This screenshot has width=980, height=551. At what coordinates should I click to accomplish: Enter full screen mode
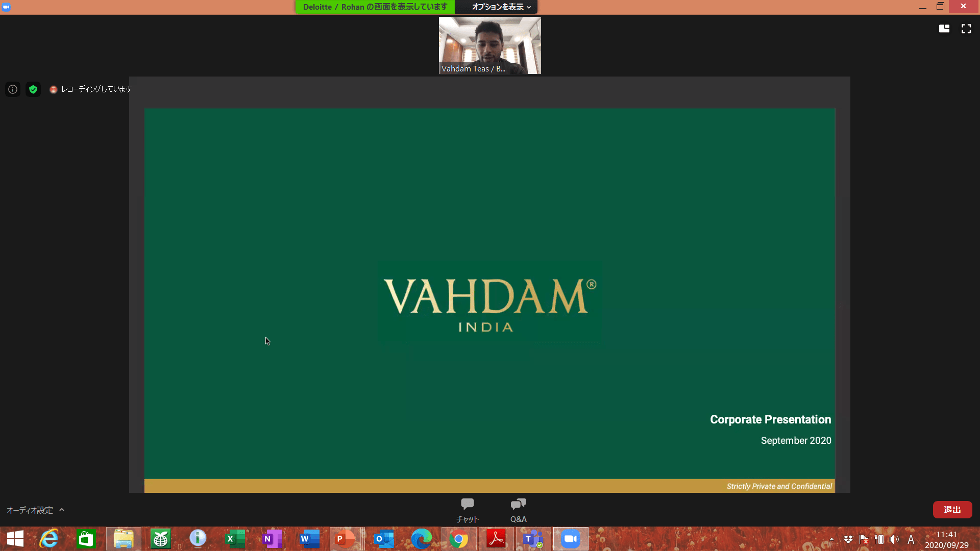click(966, 29)
